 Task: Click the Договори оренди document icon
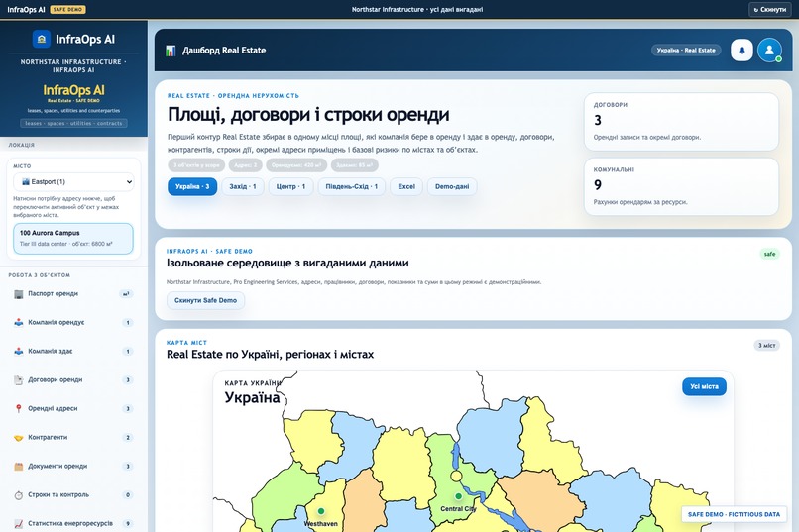click(x=19, y=379)
